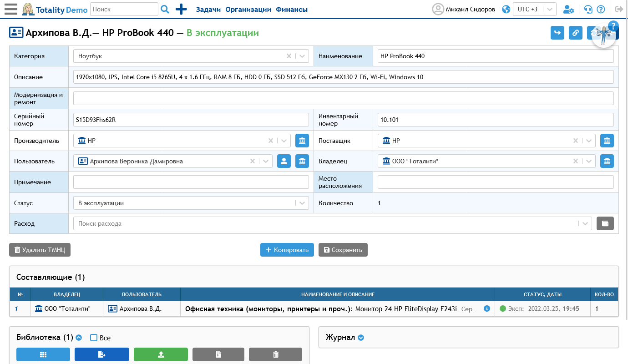The width and height of the screenshot is (628, 364).
Task: Click row number 1 in components table
Action: (x=16, y=308)
